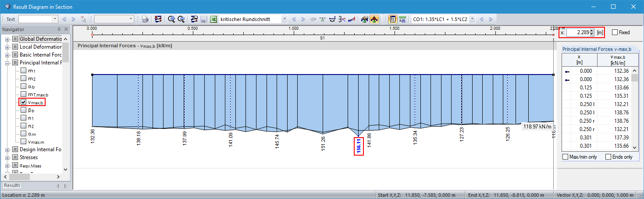Go to next section after kritischer Rundschnitt

point(303,19)
